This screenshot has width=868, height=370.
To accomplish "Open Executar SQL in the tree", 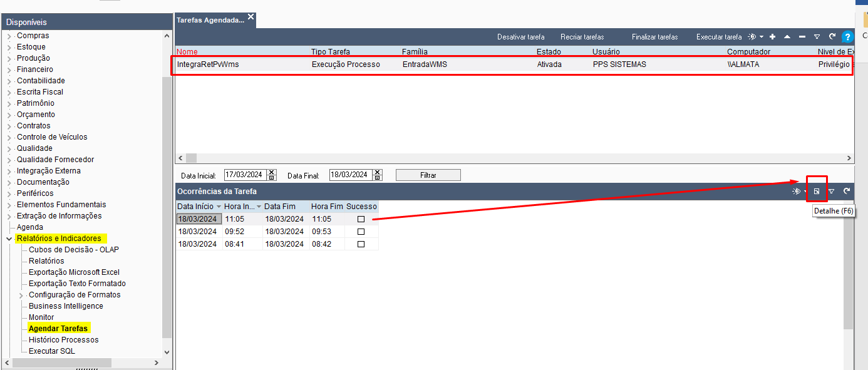I will (52, 351).
